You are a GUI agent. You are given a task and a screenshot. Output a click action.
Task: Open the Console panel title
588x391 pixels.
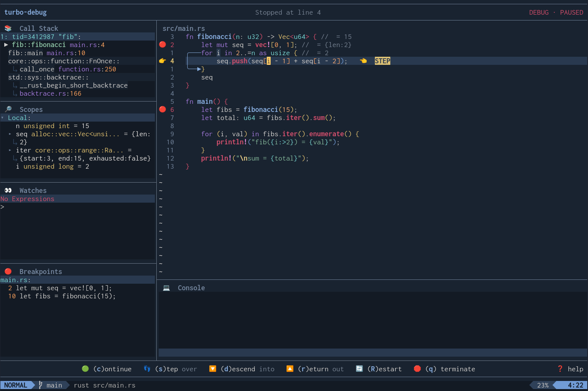point(191,288)
